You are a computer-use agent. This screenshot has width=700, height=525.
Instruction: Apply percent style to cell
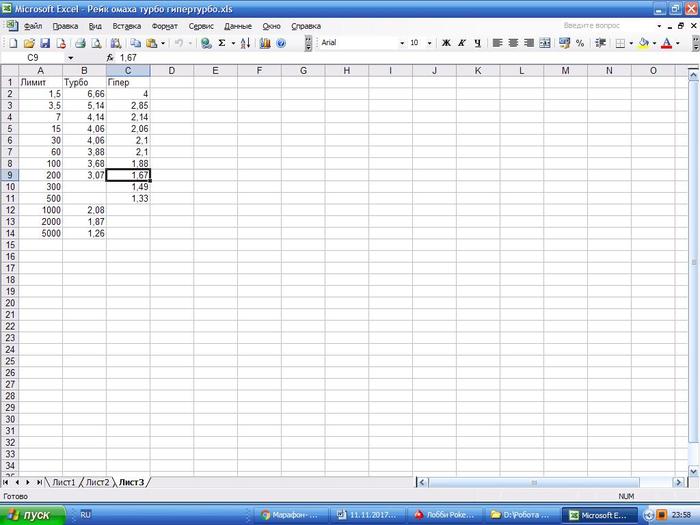[x=580, y=43]
